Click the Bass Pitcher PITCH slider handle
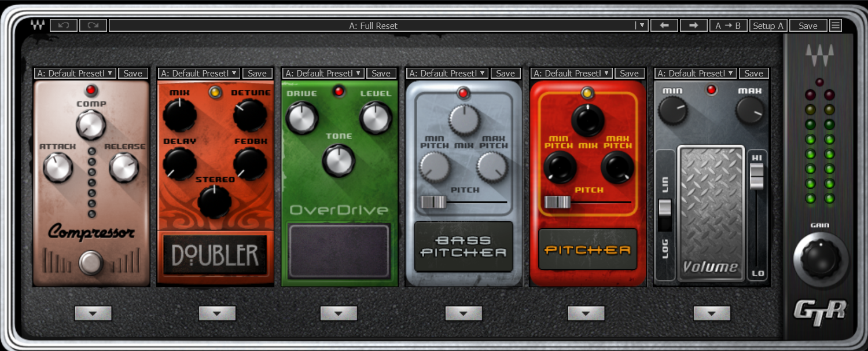This screenshot has height=351, width=868. (433, 202)
